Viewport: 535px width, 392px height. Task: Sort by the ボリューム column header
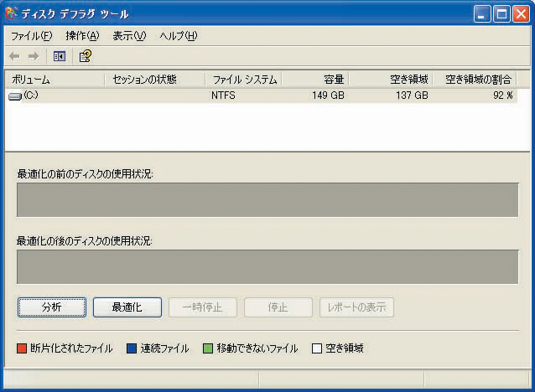click(55, 80)
